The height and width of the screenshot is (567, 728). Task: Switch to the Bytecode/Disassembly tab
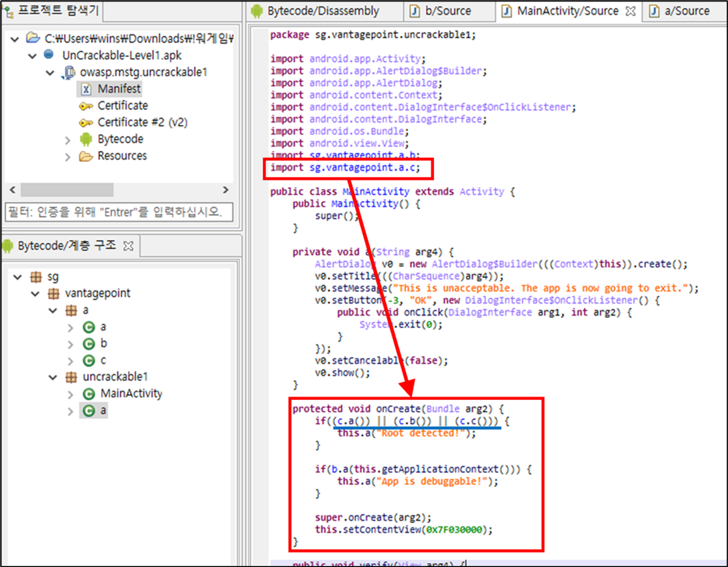click(323, 11)
